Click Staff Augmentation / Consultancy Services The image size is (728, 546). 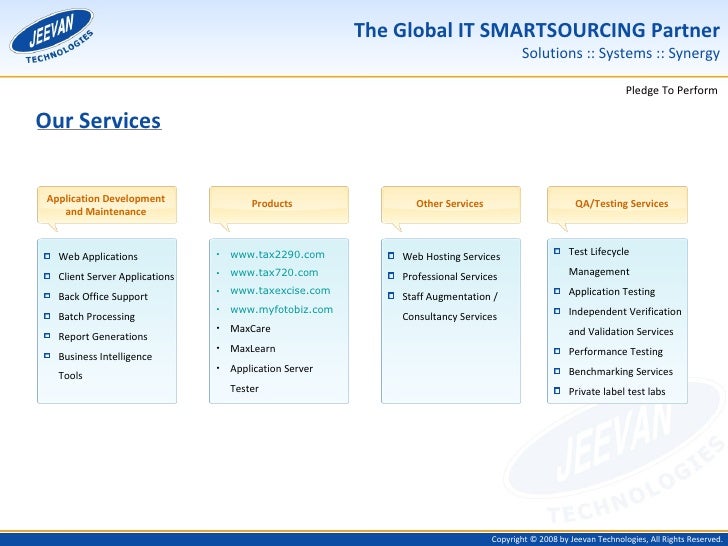pos(450,306)
